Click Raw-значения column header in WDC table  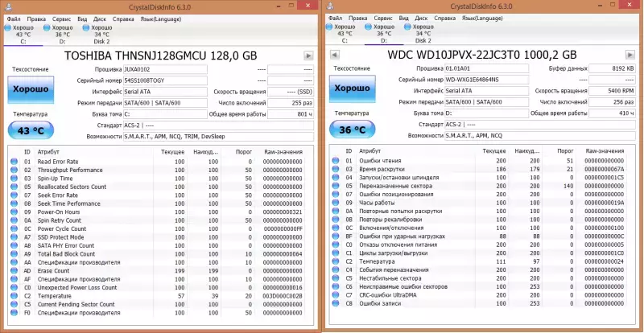pos(605,151)
